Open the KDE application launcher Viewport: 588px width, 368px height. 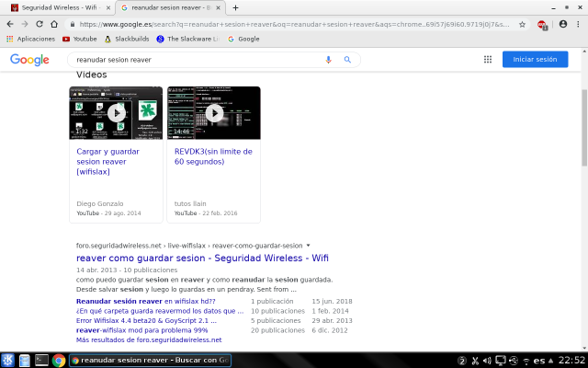7,361
